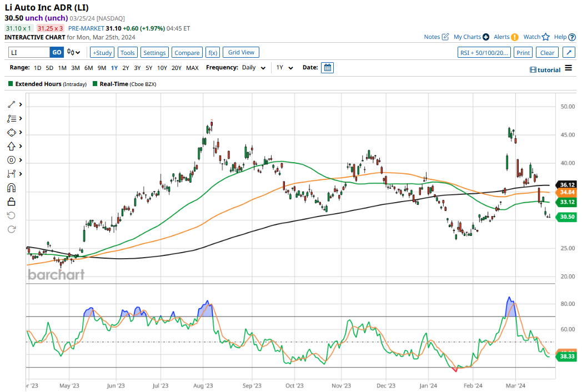Select the polygon shape drawing tool
This screenshot has width=582, height=392.
click(x=11, y=132)
